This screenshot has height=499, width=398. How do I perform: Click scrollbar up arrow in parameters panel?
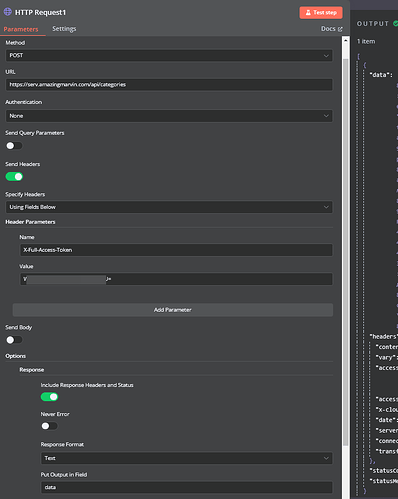(346, 41)
